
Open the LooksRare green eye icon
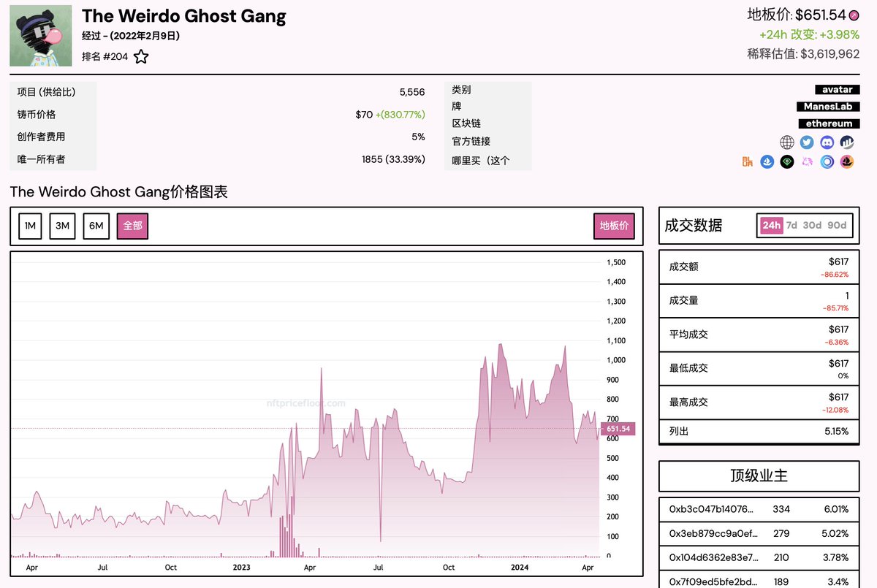pyautogui.click(x=787, y=161)
